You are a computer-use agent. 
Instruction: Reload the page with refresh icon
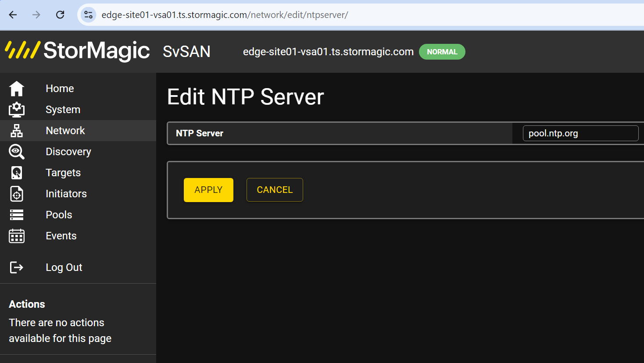pos(60,15)
